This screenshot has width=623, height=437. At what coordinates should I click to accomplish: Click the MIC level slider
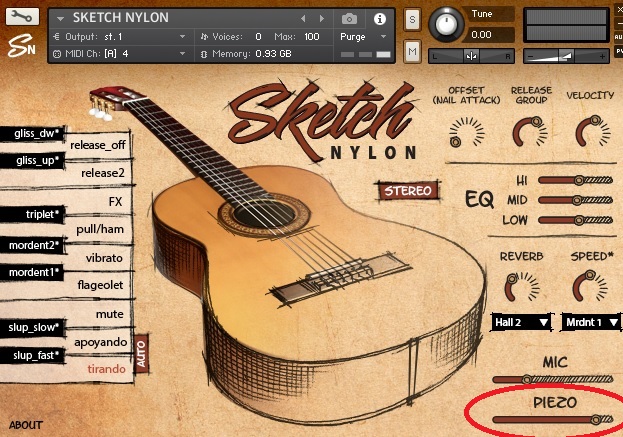pyautogui.click(x=553, y=379)
